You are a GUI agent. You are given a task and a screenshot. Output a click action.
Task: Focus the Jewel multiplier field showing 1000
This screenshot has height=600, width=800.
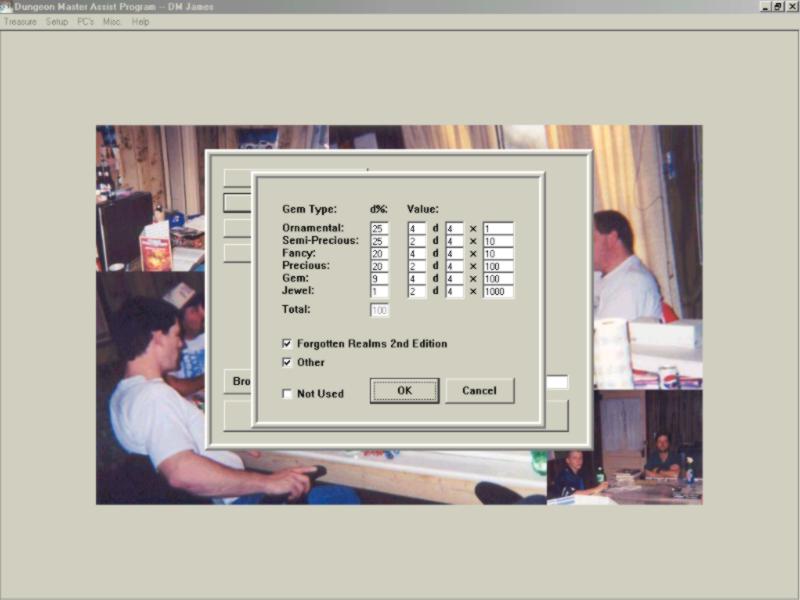(x=497, y=292)
